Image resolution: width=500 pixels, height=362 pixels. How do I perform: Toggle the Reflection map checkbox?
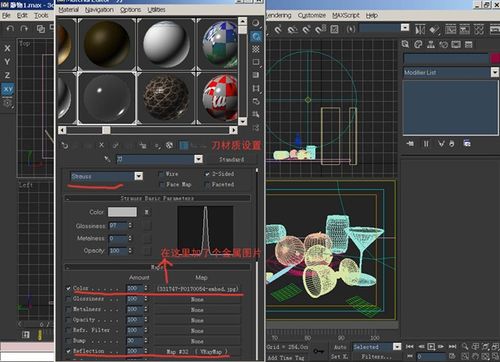[68, 351]
